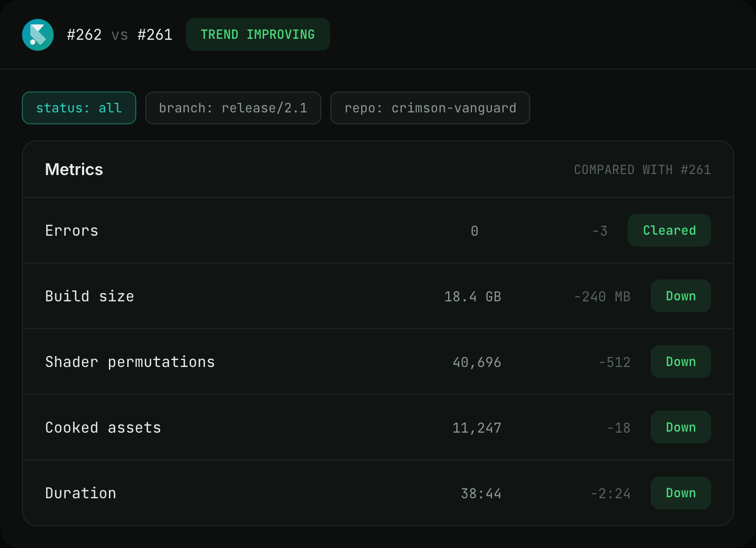Screen dimensions: 756x548
Task: Select the 'status: all' filter chip
Action: (79, 108)
